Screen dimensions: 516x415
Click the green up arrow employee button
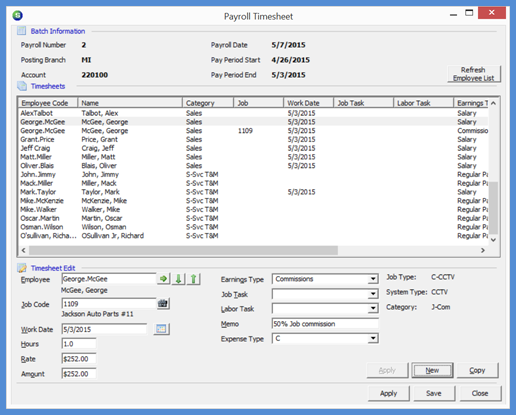coord(193,279)
